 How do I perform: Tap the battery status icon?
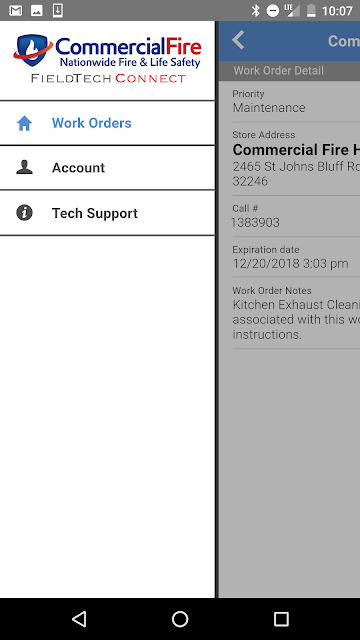pos(311,11)
